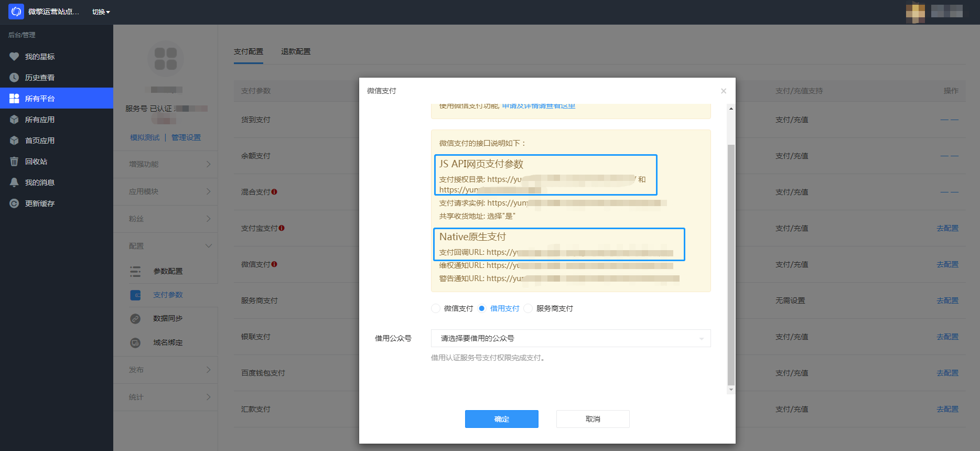
Task: Expand the 增强功能 section
Action: [166, 164]
